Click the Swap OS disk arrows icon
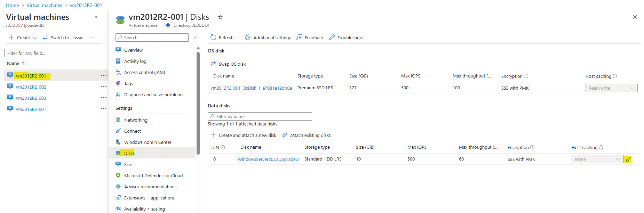Screen dimensions: 644x213 coord(213,64)
